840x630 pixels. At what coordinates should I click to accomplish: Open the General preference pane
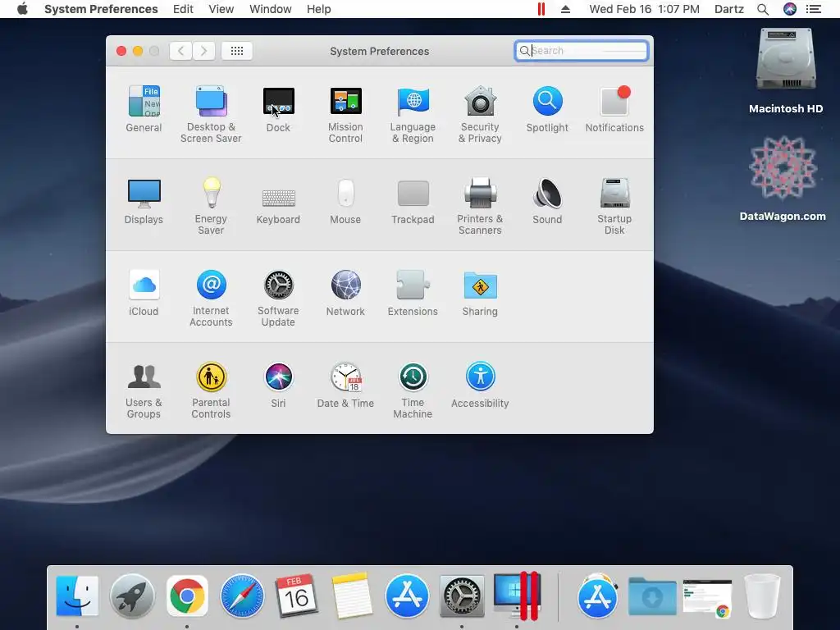(144, 109)
